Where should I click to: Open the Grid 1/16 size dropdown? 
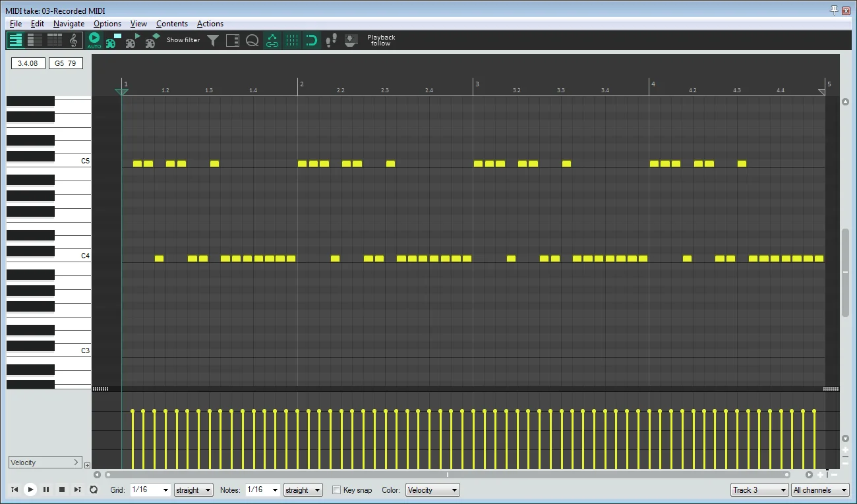pyautogui.click(x=150, y=490)
